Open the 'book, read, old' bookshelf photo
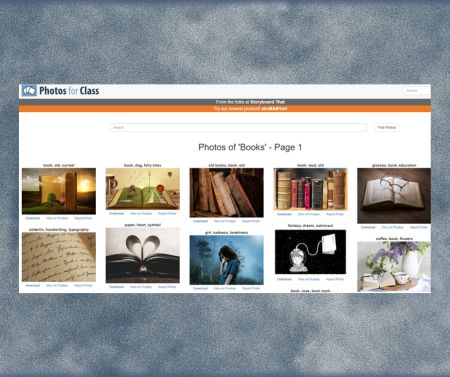 click(x=310, y=189)
